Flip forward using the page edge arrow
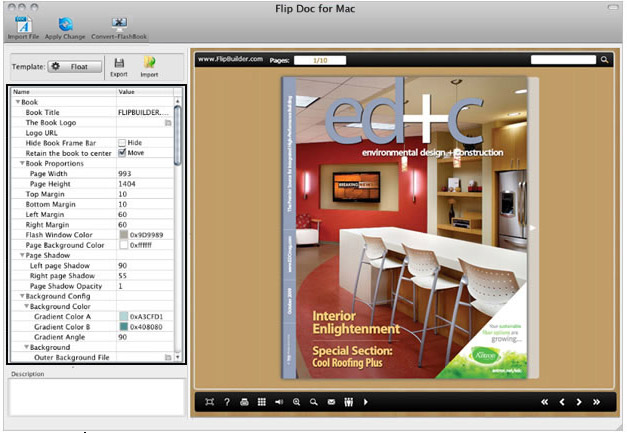 532,228
